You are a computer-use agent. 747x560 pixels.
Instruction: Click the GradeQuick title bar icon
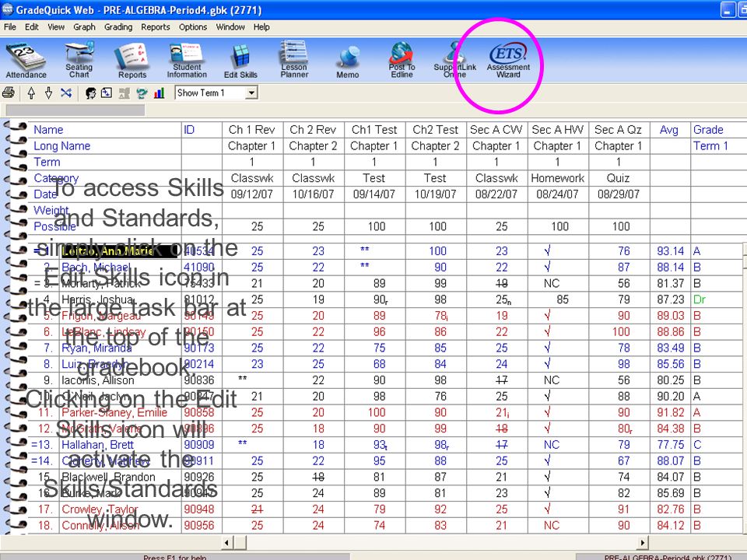(8, 9)
